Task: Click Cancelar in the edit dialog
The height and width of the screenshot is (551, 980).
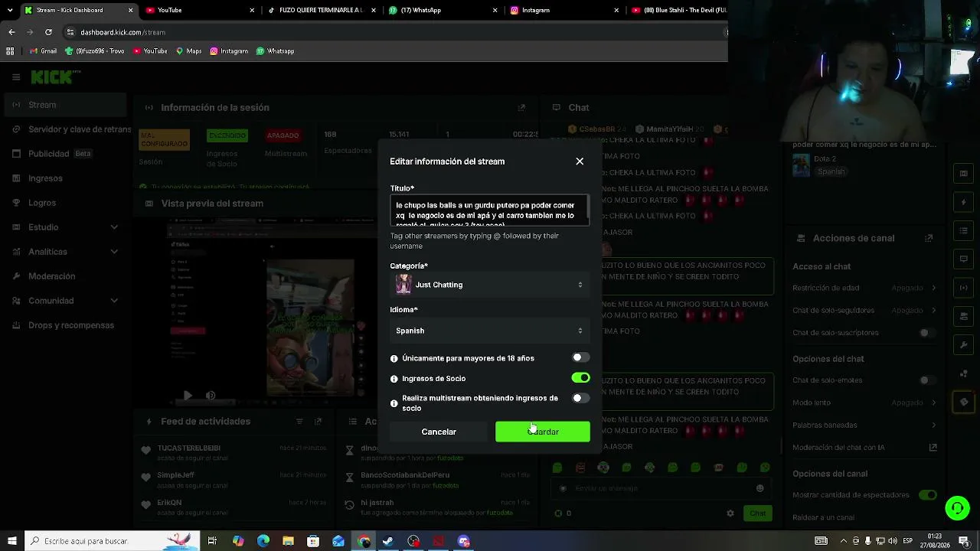Action: 439,432
